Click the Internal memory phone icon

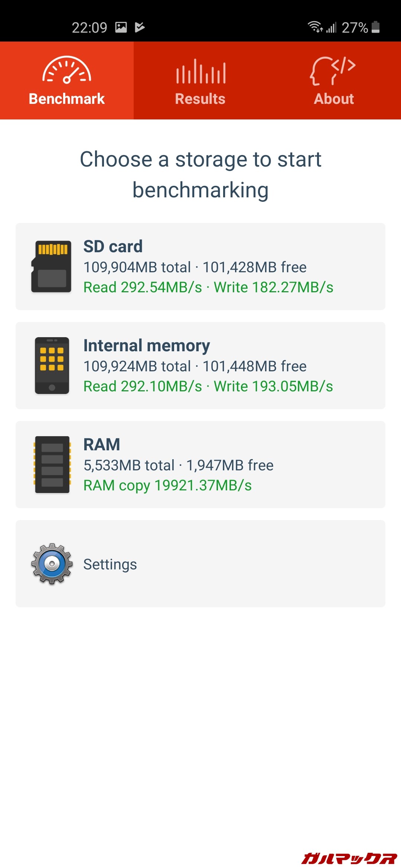(52, 365)
